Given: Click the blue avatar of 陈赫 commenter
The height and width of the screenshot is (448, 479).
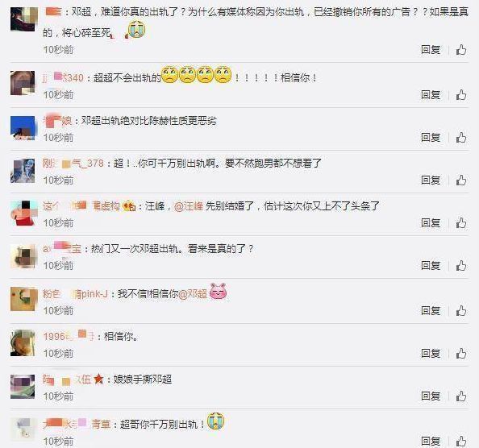Looking at the screenshot, I should 23,128.
